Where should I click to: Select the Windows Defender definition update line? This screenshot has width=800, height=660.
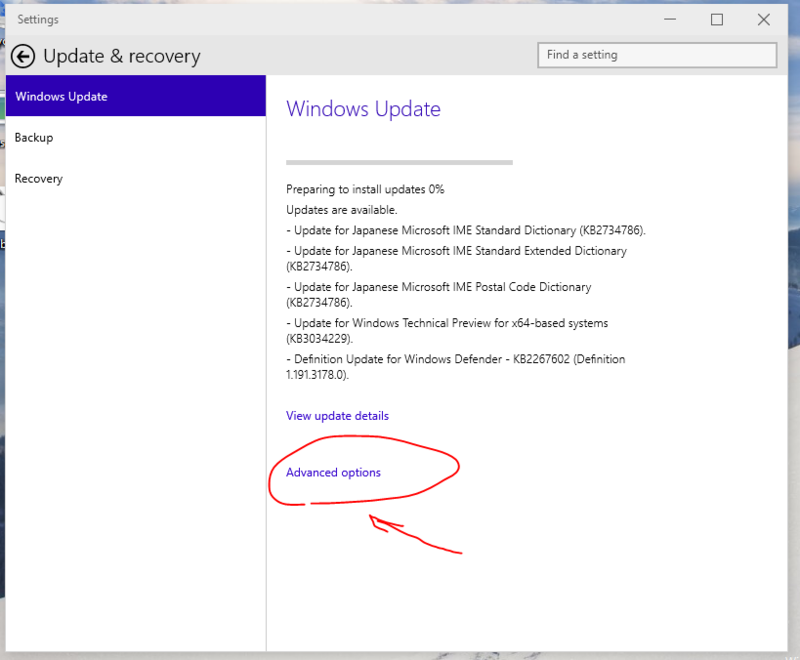click(456, 367)
